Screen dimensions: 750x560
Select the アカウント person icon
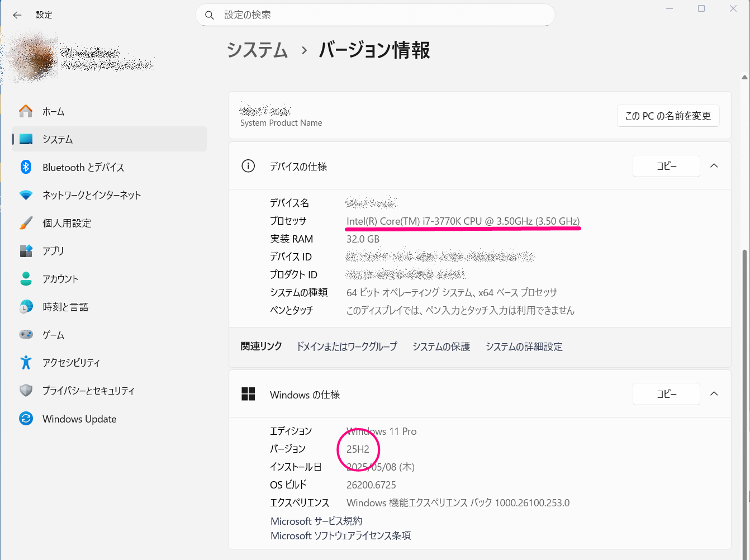[26, 279]
